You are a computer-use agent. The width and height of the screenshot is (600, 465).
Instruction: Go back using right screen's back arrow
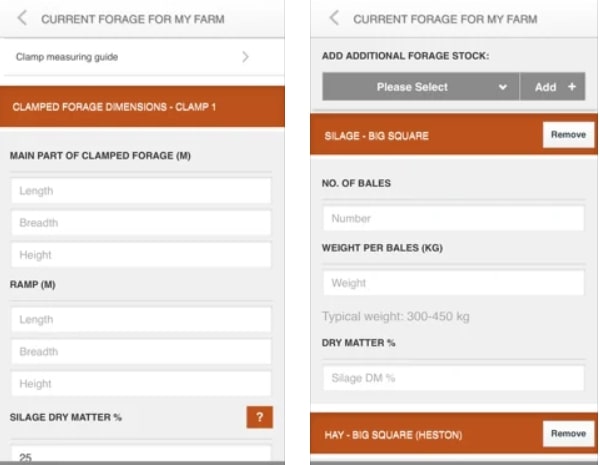(334, 18)
